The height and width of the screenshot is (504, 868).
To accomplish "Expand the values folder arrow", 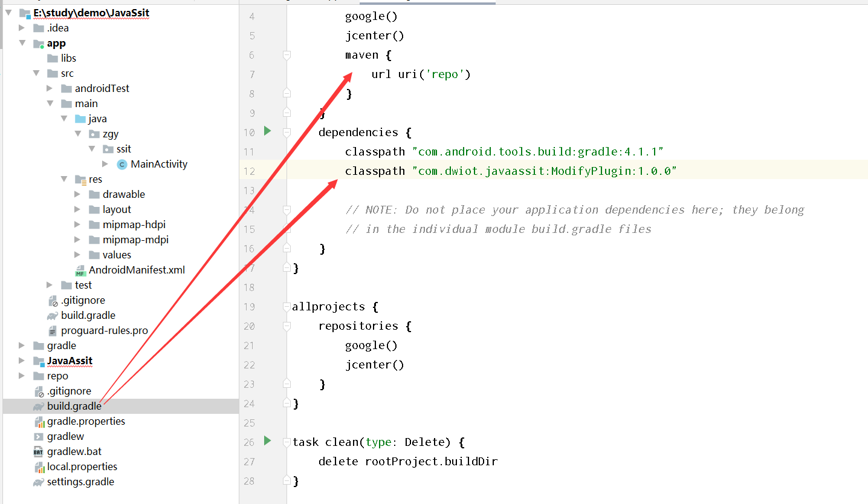I will click(x=78, y=255).
